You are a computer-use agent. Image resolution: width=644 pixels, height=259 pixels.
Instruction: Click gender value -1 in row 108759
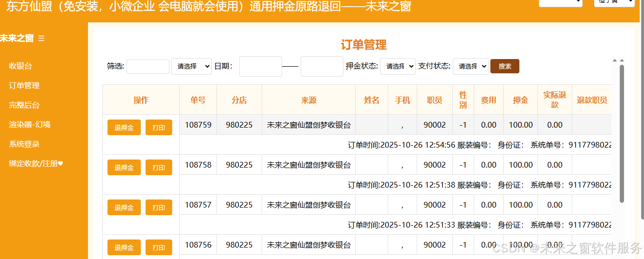(463, 125)
